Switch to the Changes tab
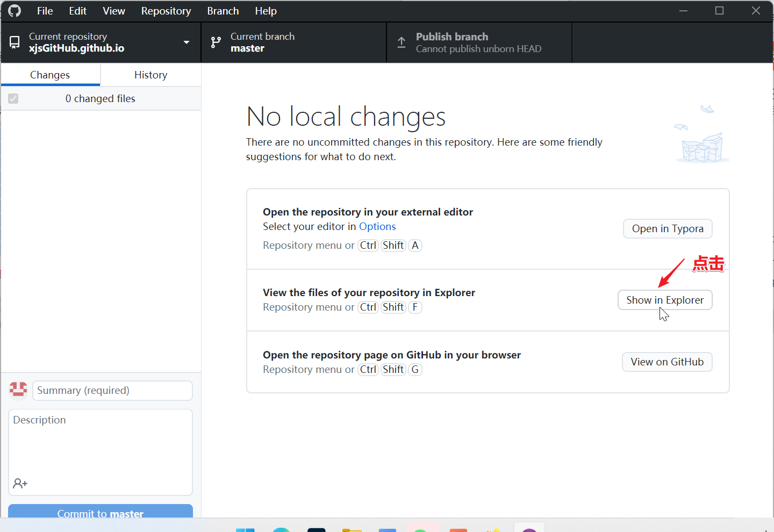774x532 pixels. coord(50,75)
